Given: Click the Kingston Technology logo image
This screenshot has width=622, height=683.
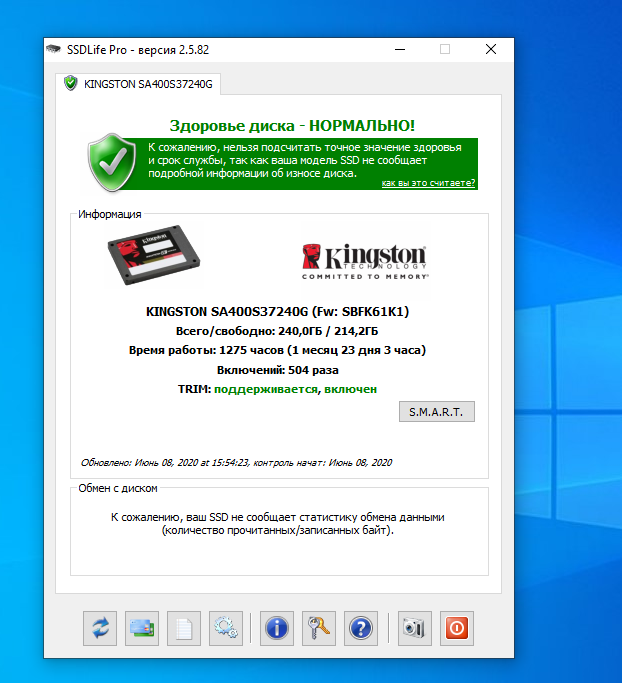Looking at the screenshot, I should [365, 260].
